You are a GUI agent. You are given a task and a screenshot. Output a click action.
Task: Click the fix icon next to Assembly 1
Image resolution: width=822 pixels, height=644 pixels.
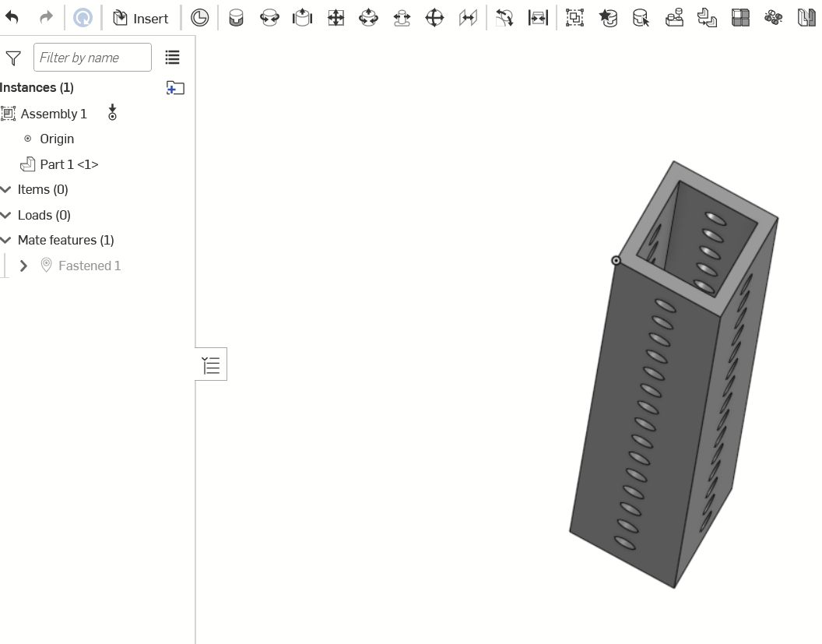112,113
